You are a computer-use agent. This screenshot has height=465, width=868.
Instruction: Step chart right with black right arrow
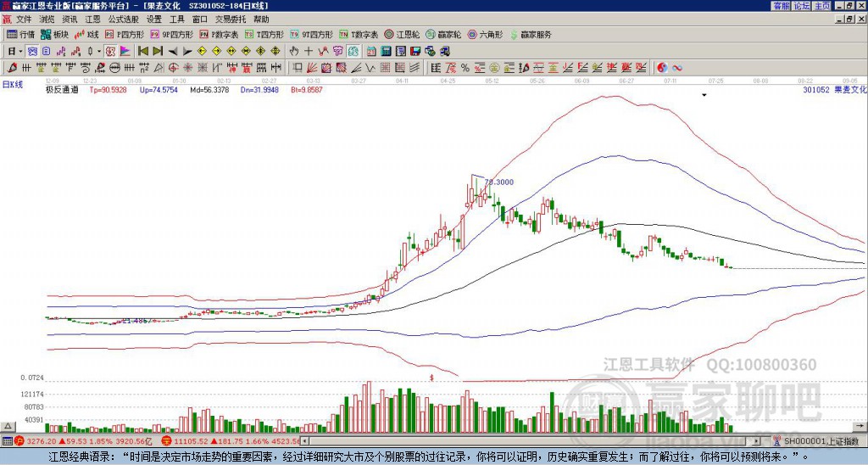point(187,52)
